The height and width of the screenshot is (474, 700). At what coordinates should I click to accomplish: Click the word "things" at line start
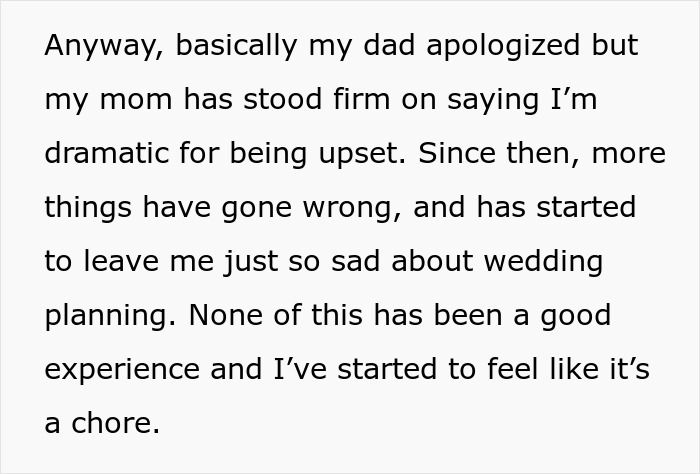click(x=87, y=208)
